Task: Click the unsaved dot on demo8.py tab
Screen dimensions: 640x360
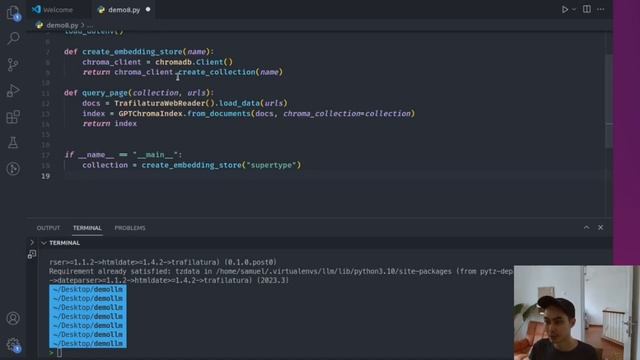Action: click(x=148, y=9)
